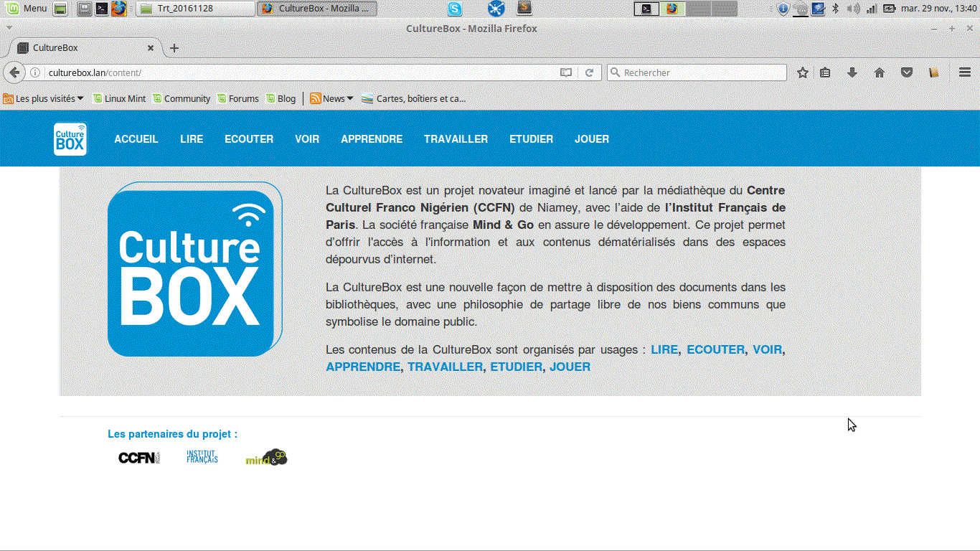Image resolution: width=980 pixels, height=551 pixels.
Task: Open the Firefox hamburger menu
Action: pos(965,72)
